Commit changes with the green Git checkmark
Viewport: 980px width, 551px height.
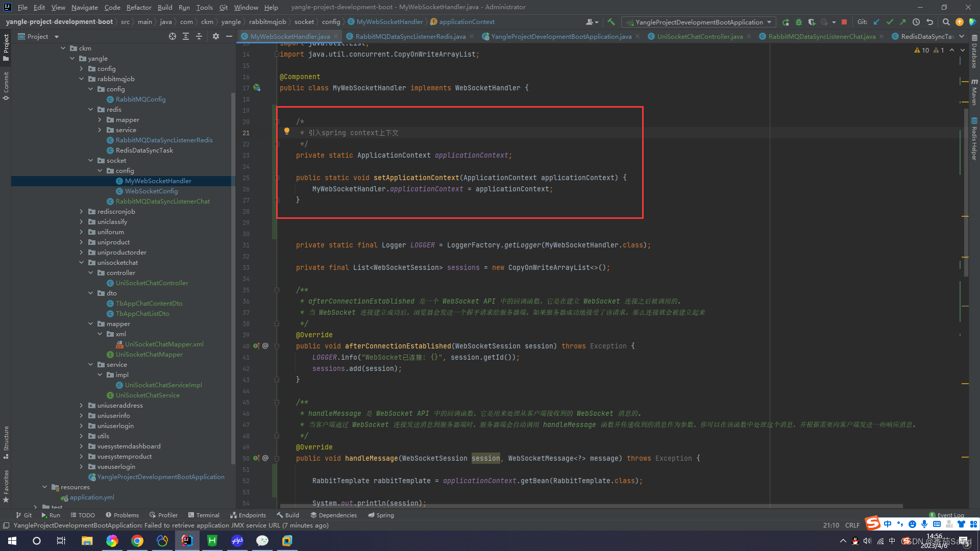(890, 22)
